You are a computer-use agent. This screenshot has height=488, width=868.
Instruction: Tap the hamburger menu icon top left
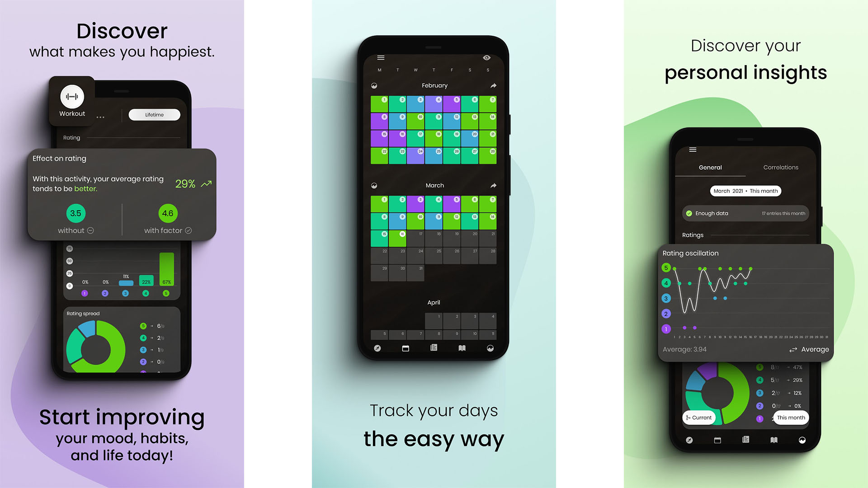click(x=380, y=57)
